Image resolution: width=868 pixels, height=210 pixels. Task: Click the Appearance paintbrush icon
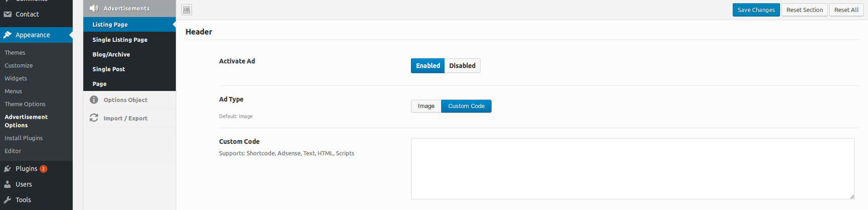click(7, 35)
